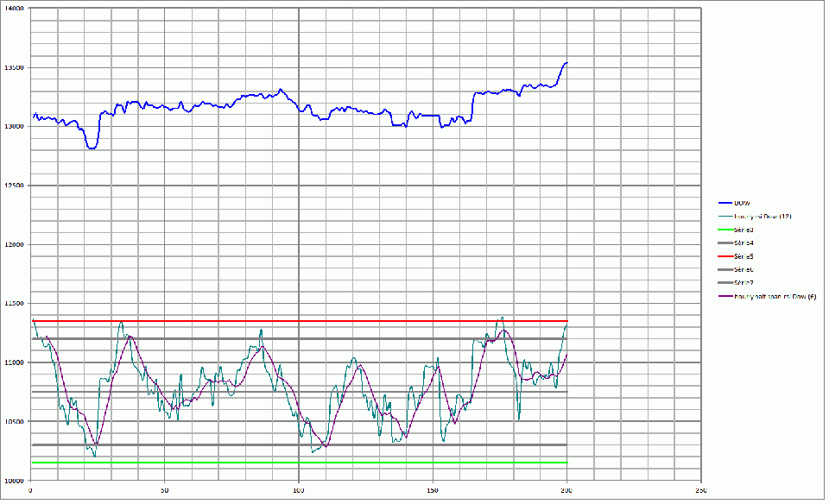Click x-axis label 0
The image size is (829, 504).
point(31,490)
